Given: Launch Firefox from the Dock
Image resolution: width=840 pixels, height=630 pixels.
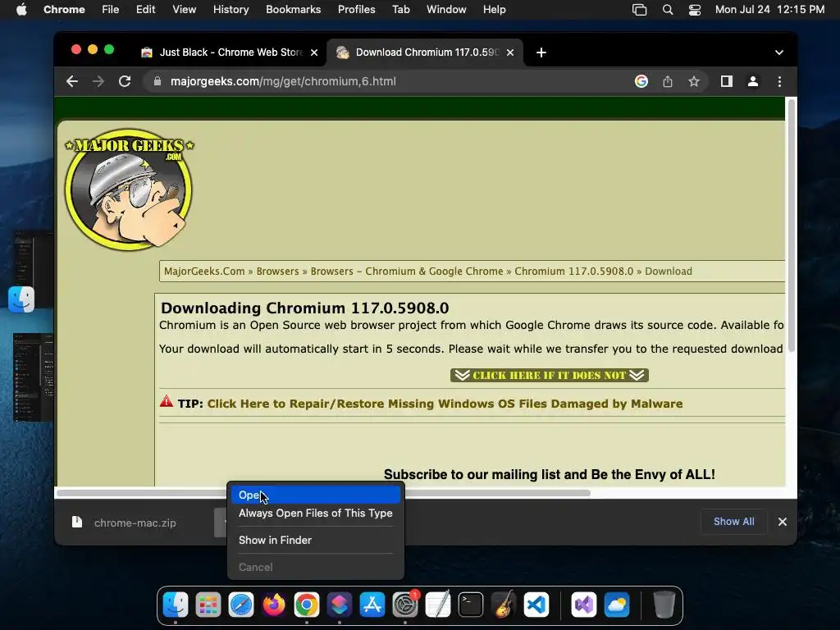Looking at the screenshot, I should (x=274, y=605).
